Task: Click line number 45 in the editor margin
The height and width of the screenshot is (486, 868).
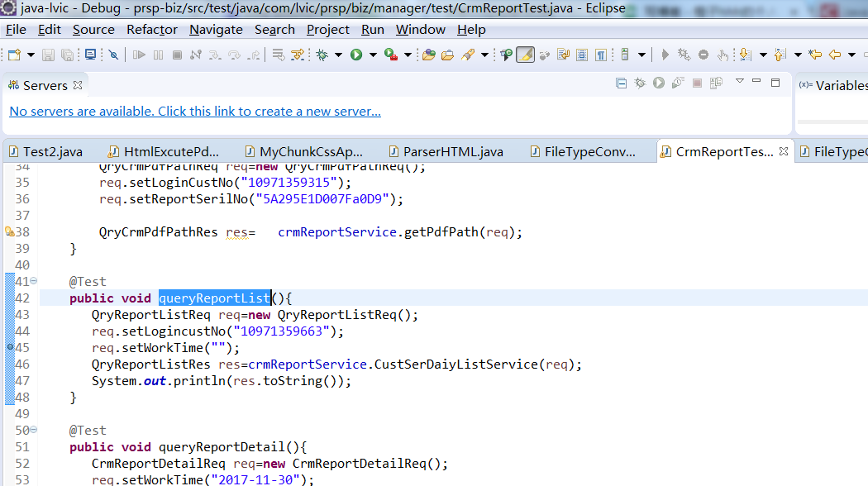Action: 21,348
